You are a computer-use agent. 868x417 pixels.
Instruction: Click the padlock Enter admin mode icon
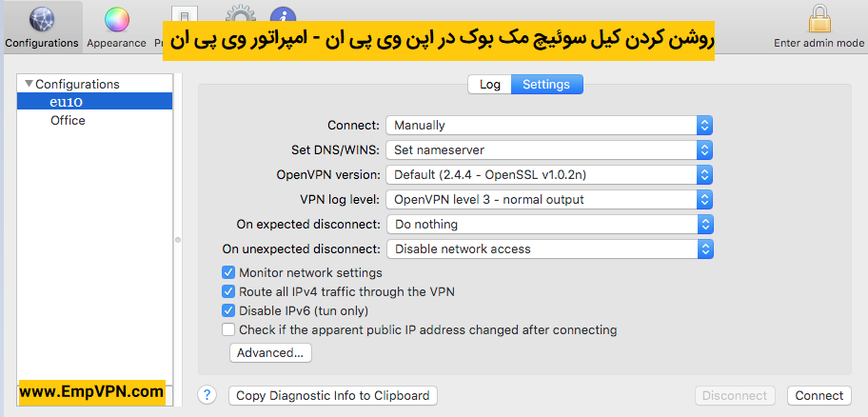coord(819,20)
